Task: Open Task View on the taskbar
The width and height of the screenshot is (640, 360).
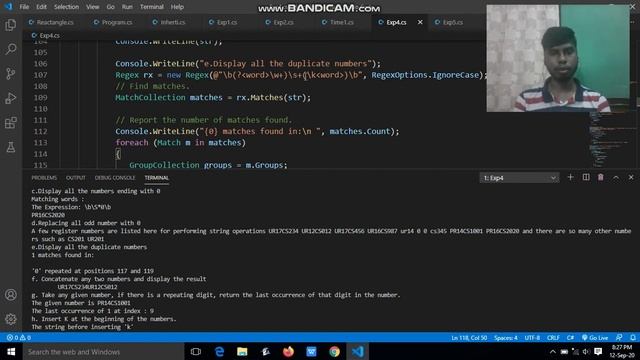Action: pos(196,351)
